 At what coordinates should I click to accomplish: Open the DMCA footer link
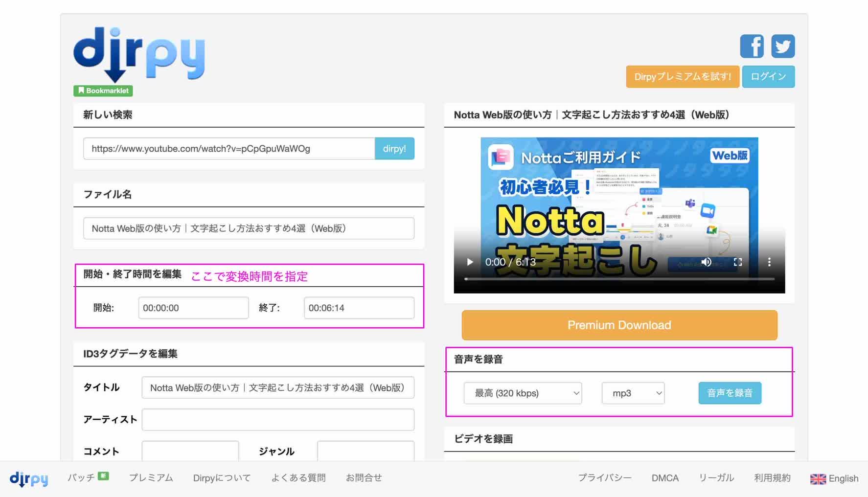tap(665, 478)
